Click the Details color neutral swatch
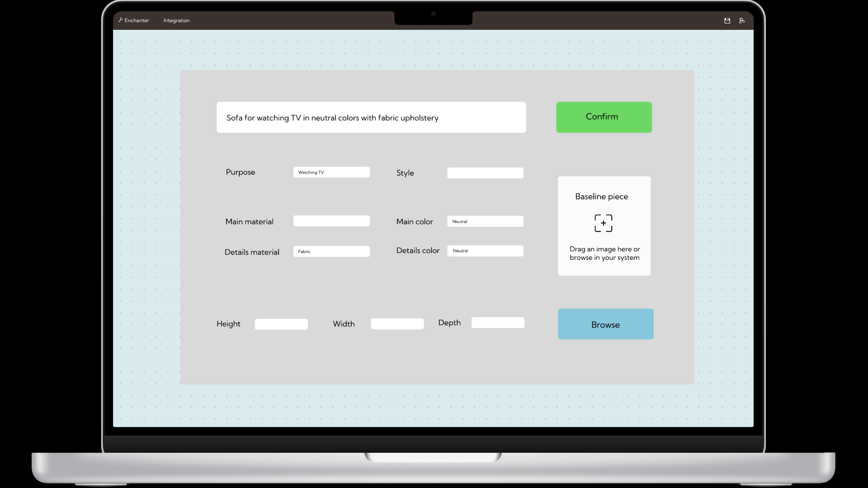This screenshot has height=488, width=868. click(486, 250)
